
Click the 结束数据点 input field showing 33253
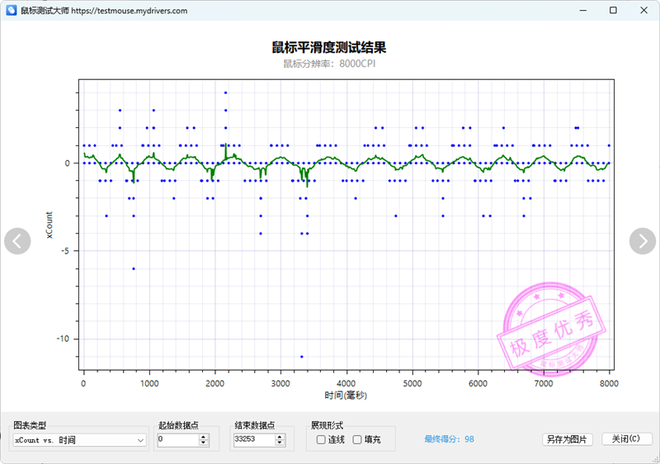[254, 439]
